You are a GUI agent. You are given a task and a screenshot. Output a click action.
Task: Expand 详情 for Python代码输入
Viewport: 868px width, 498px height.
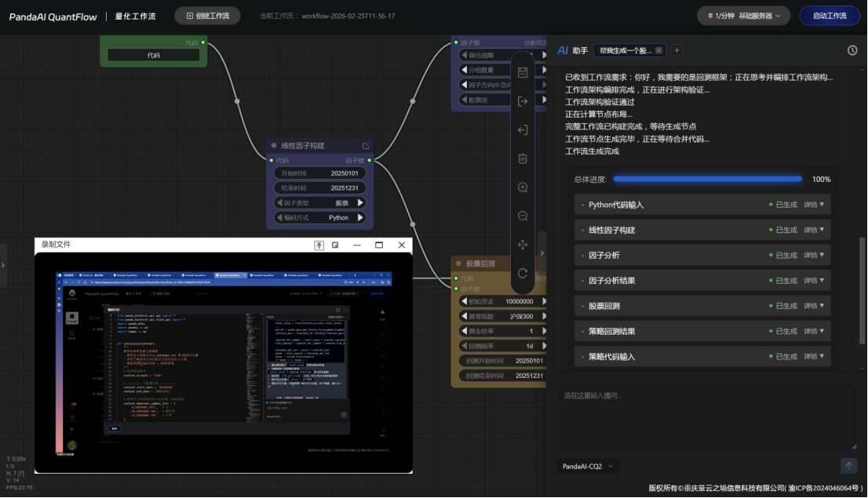tap(814, 205)
